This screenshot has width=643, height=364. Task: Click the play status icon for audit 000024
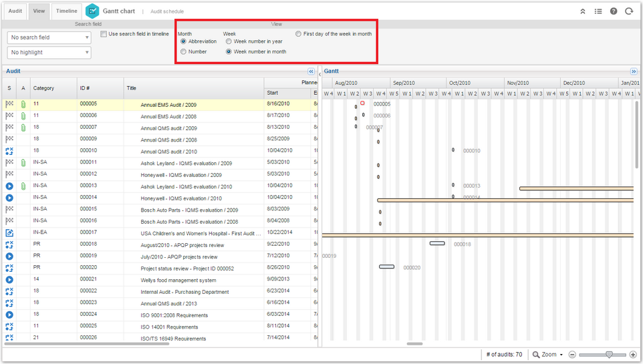9,315
